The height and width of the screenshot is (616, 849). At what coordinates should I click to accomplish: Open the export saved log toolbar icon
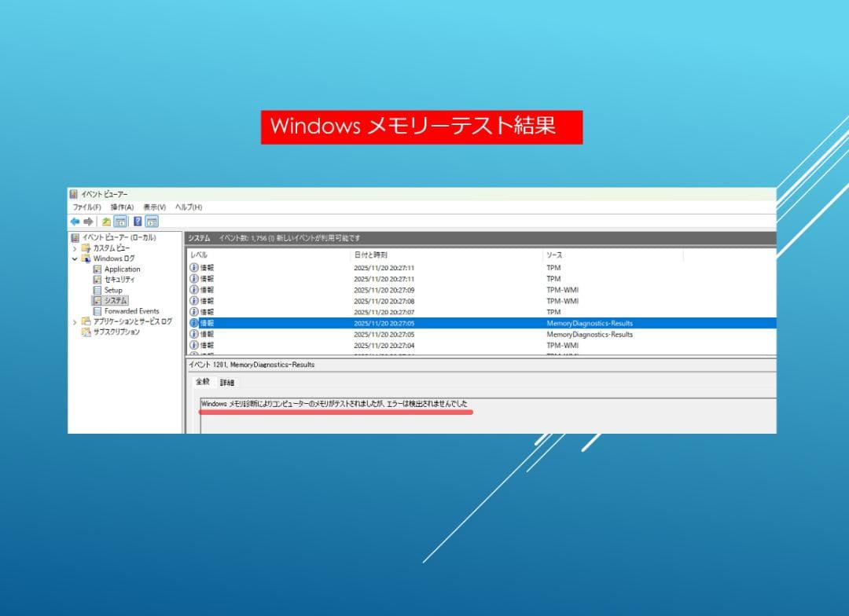tap(105, 222)
